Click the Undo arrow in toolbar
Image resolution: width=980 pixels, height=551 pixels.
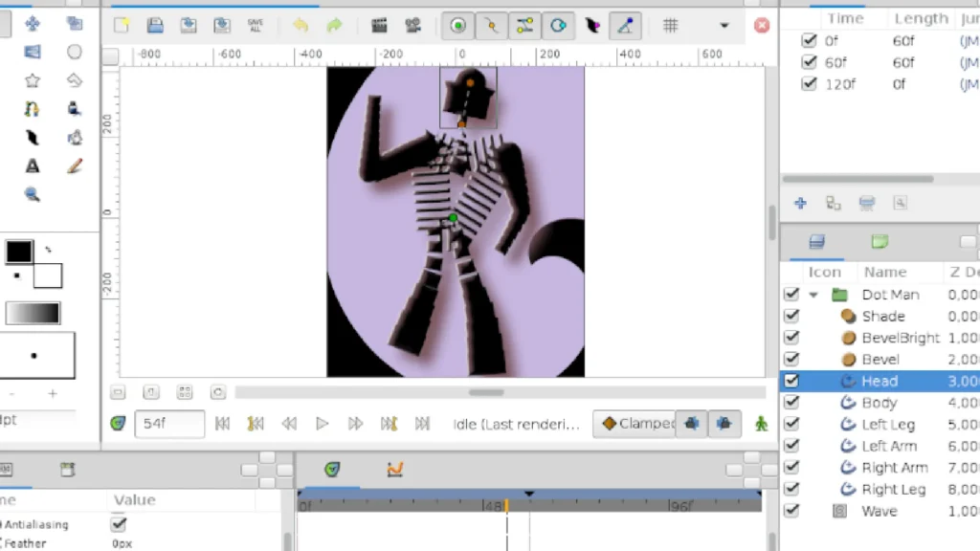301,25
